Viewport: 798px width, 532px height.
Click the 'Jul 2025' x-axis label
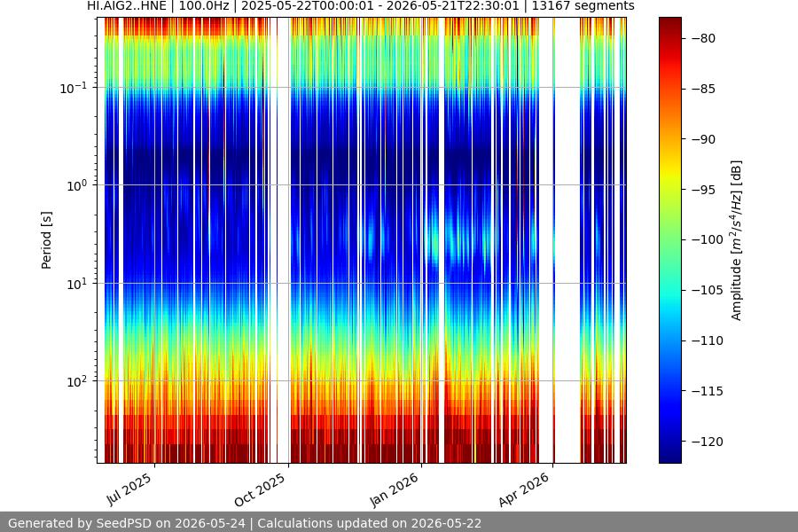click(129, 489)
